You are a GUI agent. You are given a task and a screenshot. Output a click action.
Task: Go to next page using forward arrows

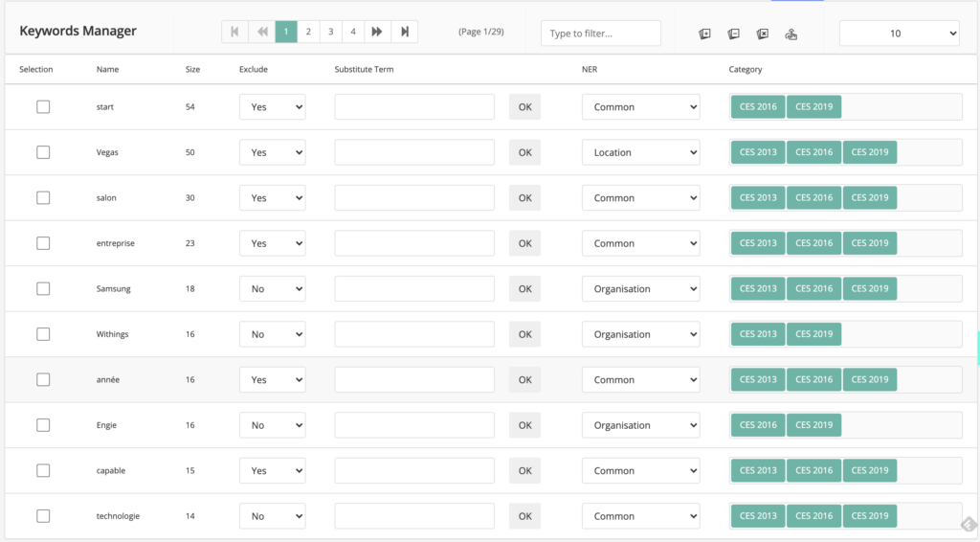[x=377, y=32]
